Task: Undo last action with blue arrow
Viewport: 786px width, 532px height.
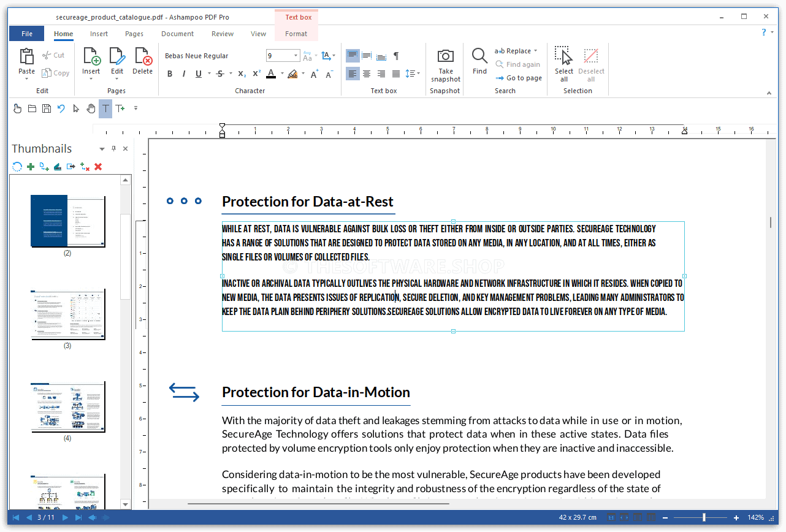Action: click(x=61, y=108)
